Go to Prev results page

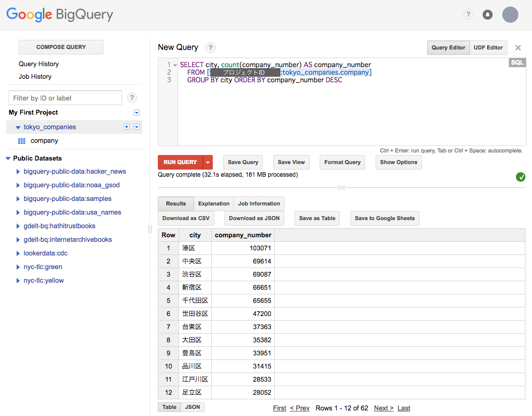(x=300, y=408)
